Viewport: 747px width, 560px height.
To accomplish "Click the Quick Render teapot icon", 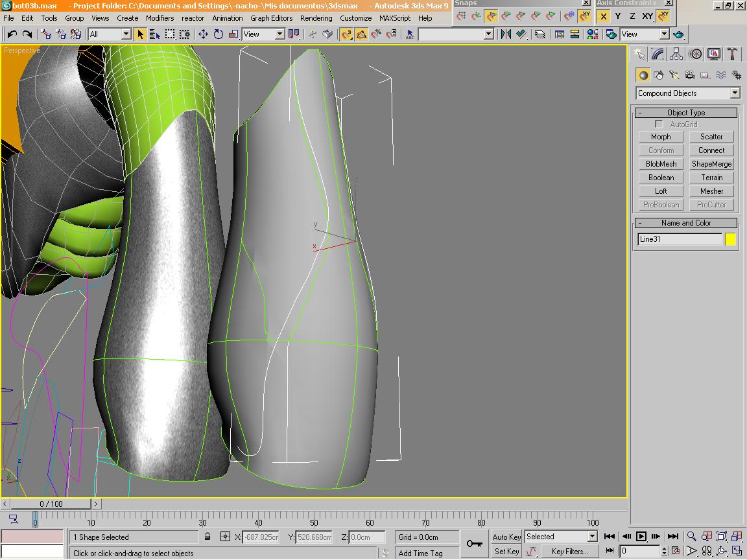I will point(678,34).
